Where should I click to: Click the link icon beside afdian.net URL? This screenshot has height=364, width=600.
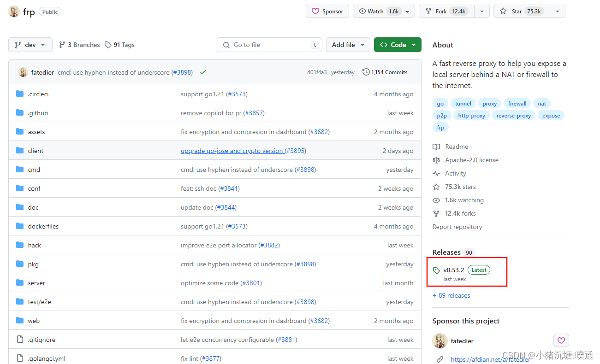point(440,359)
